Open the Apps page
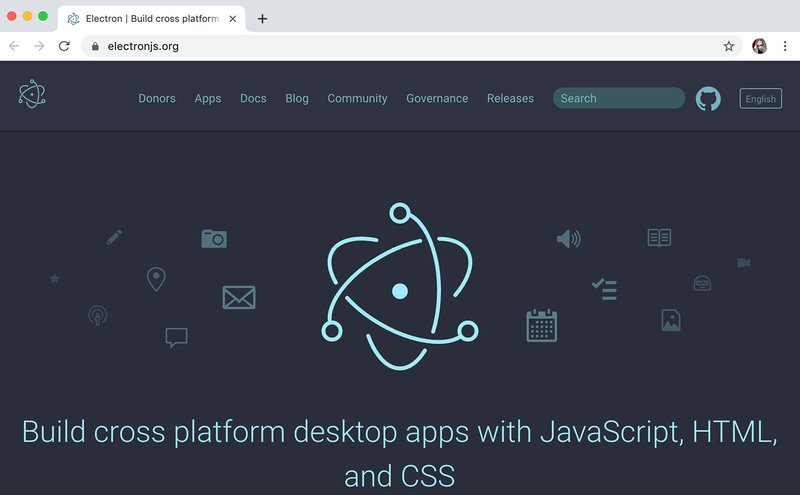The image size is (800, 495). click(x=208, y=98)
